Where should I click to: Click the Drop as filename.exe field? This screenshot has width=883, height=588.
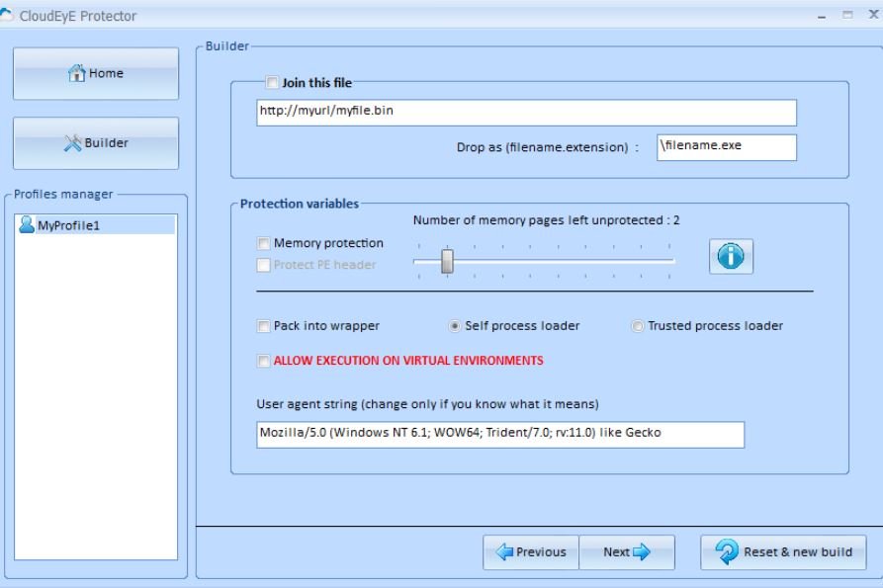[727, 147]
